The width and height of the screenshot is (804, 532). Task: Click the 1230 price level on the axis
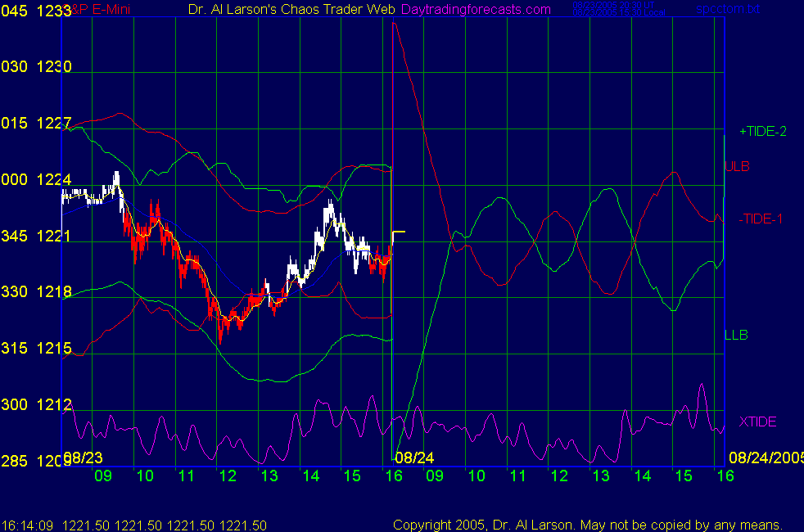point(54,66)
